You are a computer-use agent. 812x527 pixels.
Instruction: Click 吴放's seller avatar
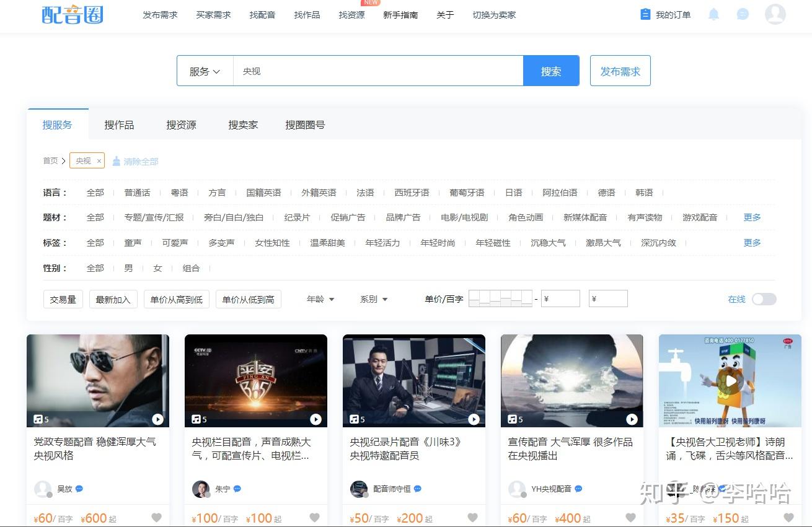(x=43, y=489)
